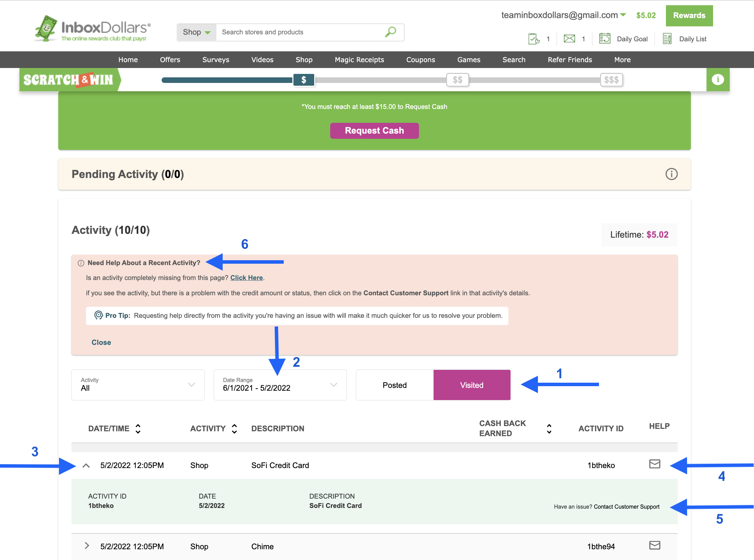Click the triple dollar progress marker
Screen dimensions: 754x560
(611, 80)
